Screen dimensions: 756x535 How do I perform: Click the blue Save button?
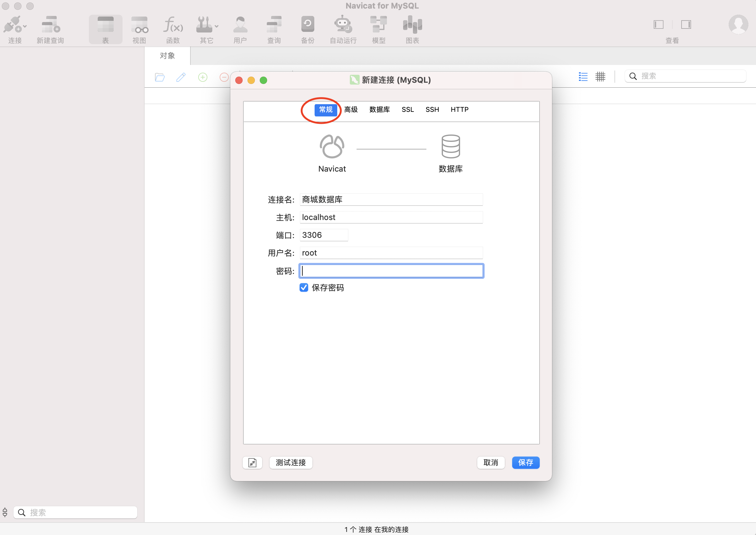(x=525, y=462)
